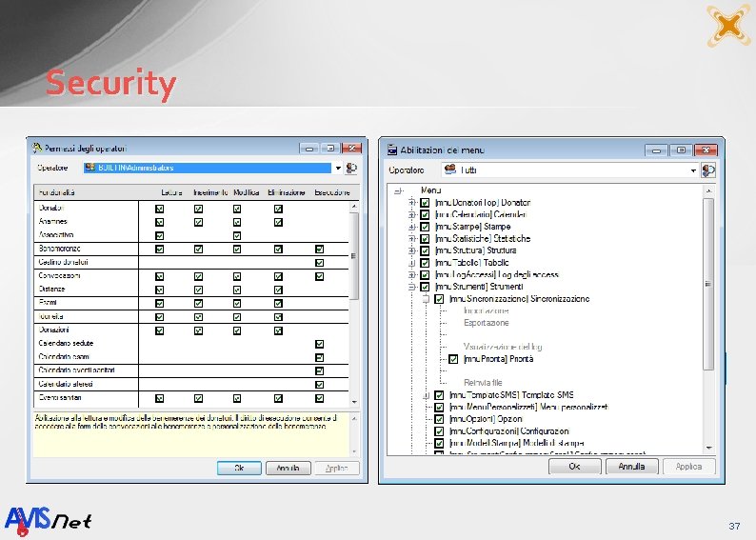Toggle Modifica checkbox for Associativo row

click(237, 236)
